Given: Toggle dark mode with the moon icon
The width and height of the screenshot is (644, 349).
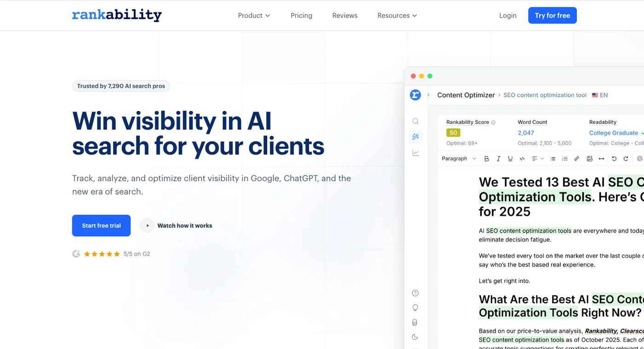Looking at the screenshot, I should (415, 337).
